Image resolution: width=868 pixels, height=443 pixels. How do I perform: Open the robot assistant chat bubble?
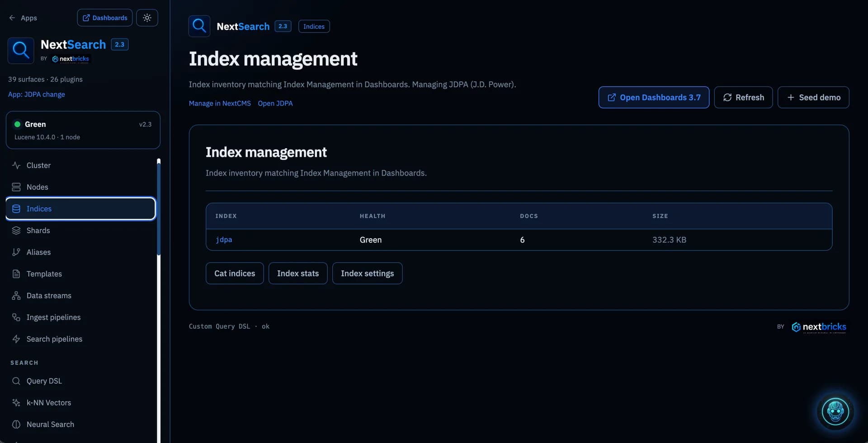(835, 411)
